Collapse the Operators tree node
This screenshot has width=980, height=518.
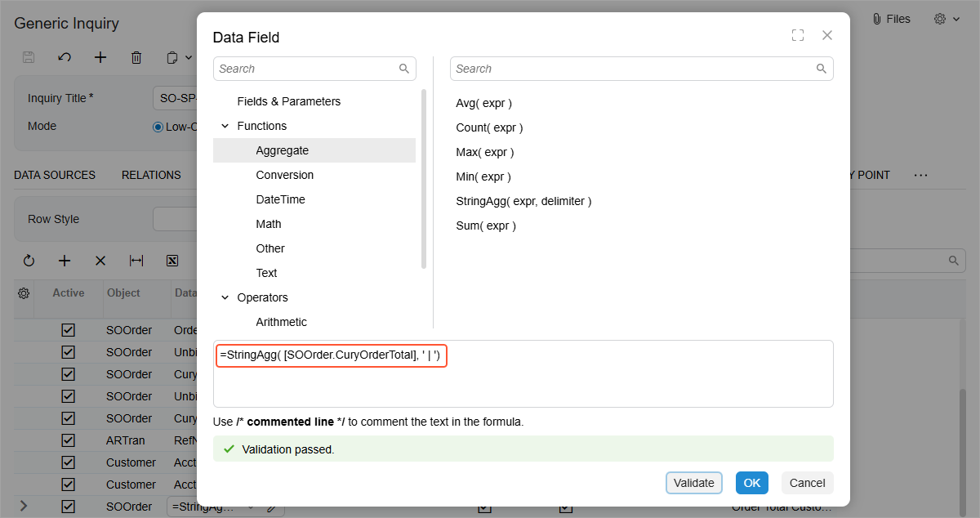225,297
